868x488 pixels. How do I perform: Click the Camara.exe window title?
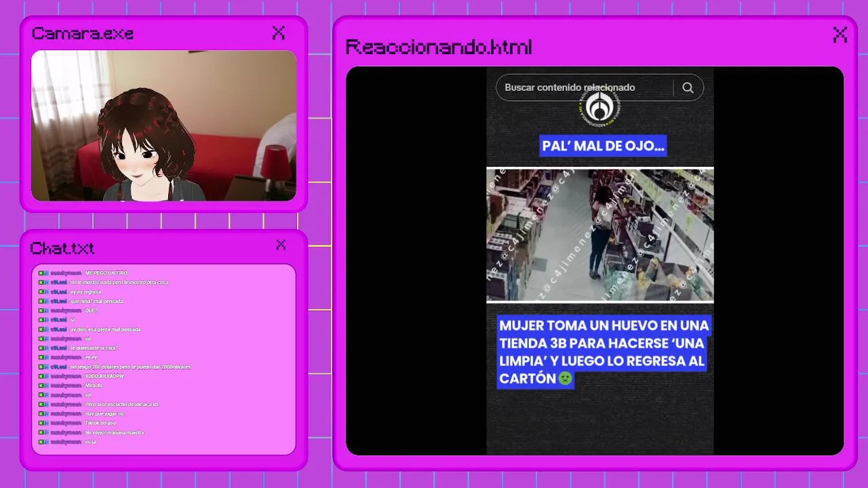83,33
